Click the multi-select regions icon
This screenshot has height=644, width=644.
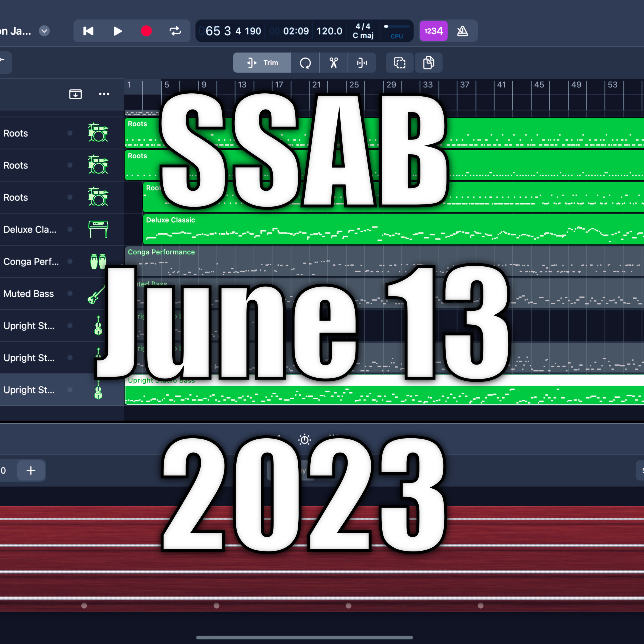[400, 63]
